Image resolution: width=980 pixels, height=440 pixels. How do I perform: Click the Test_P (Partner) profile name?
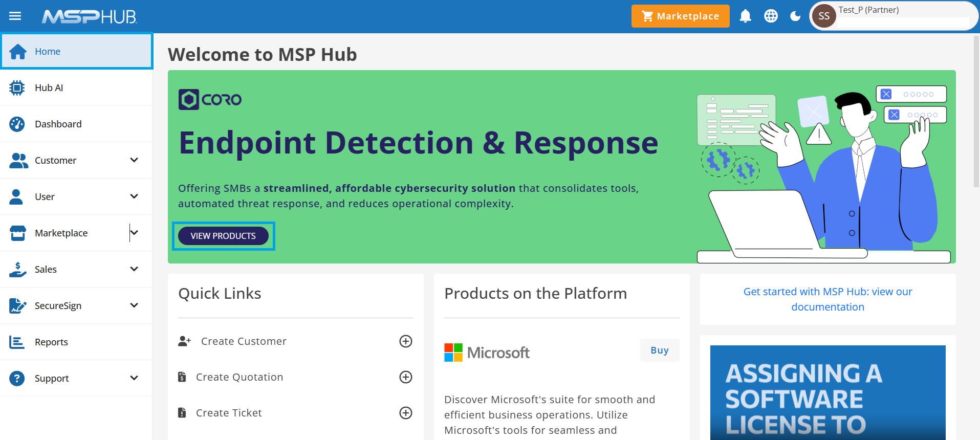pos(868,10)
